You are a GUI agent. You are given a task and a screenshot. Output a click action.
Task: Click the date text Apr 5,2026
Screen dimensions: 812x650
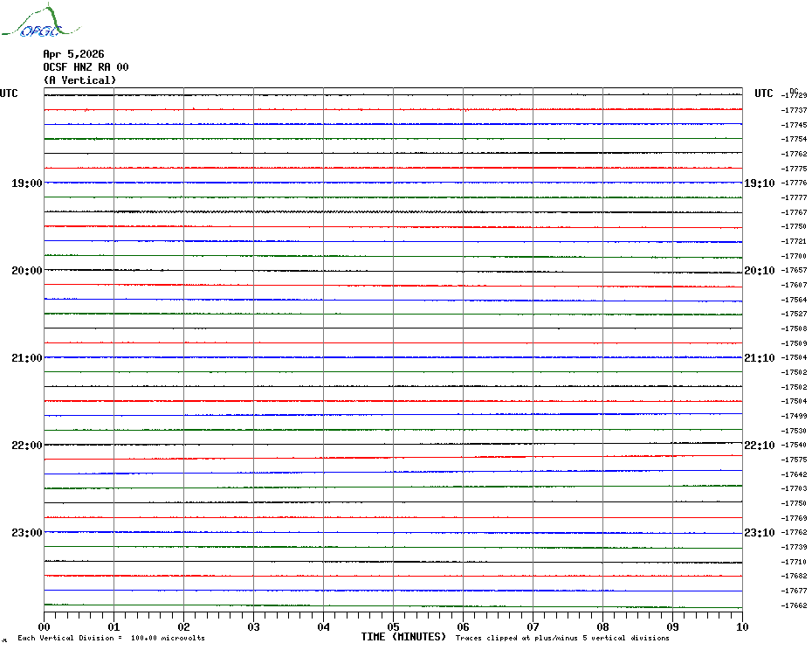tap(73, 54)
